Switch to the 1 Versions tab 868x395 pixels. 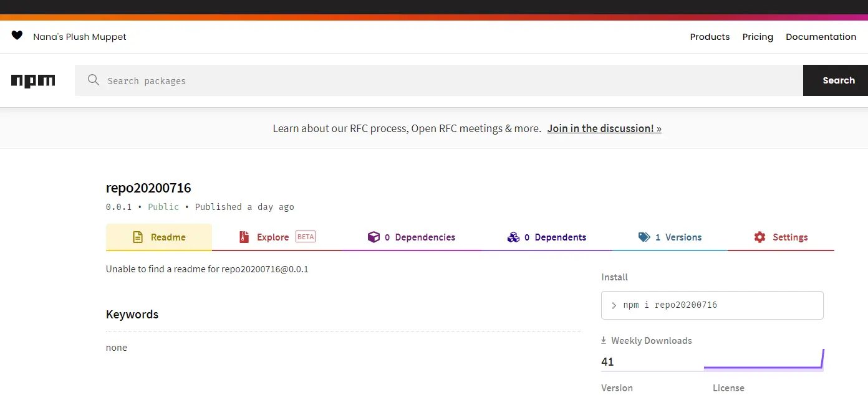[x=670, y=237]
